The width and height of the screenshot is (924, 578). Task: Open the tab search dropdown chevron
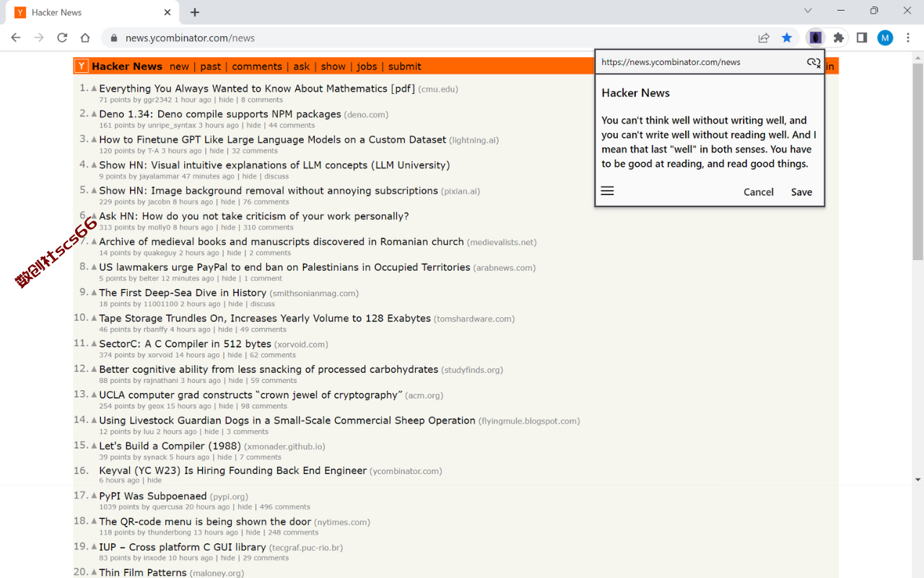click(x=808, y=11)
